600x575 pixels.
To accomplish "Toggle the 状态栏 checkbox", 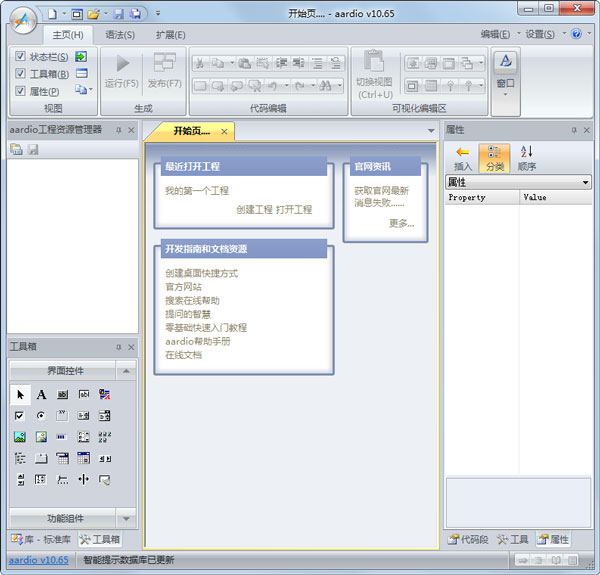I will point(21,57).
